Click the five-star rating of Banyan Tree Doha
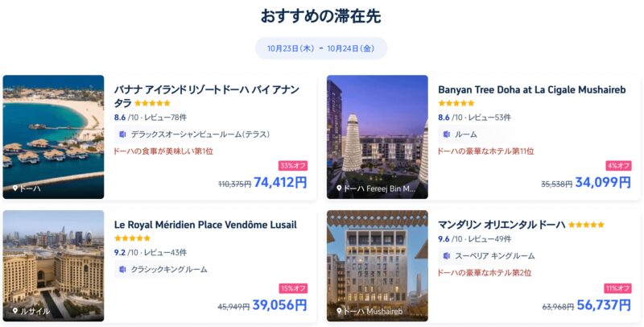This screenshot has width=644, height=327. tap(456, 103)
